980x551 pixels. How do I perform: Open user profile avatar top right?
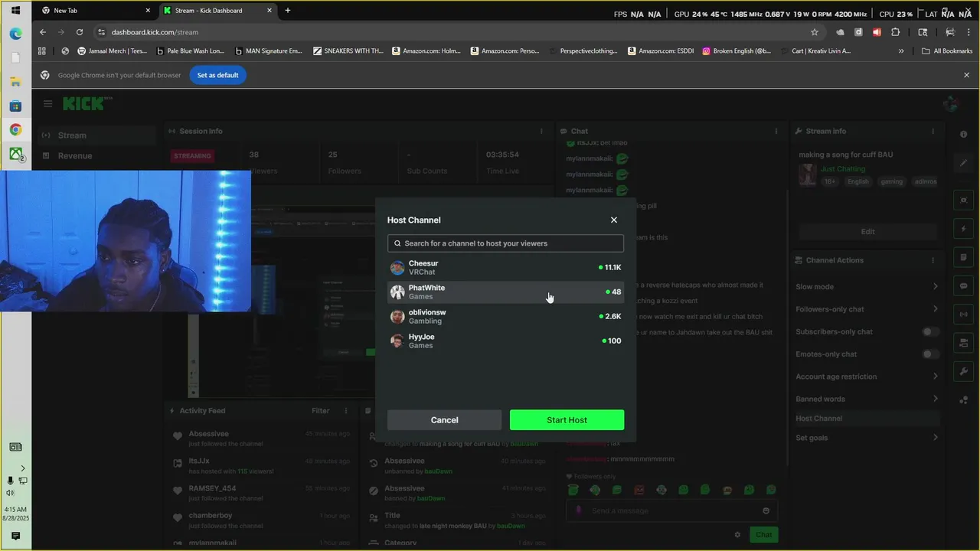tap(951, 103)
